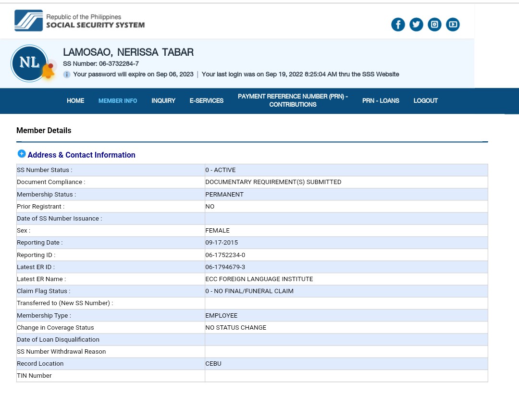Click the Latest ER ID value 06-1794679-3

click(x=225, y=267)
